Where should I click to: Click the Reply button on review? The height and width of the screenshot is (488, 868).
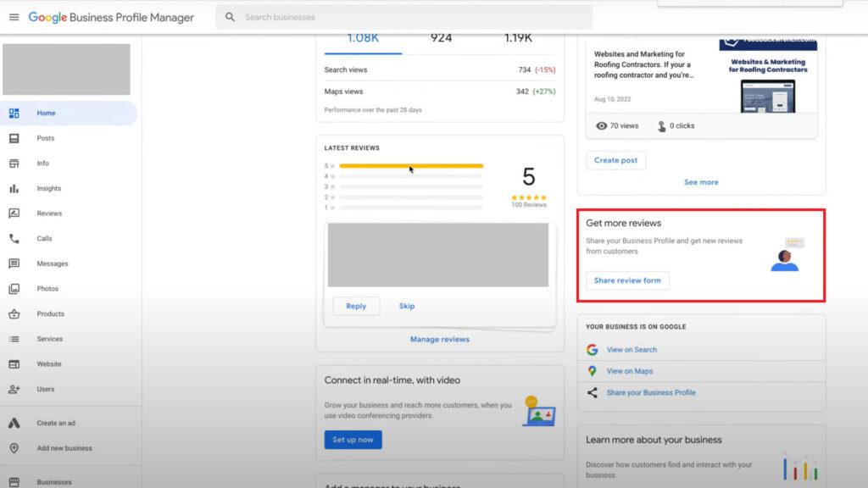click(356, 306)
